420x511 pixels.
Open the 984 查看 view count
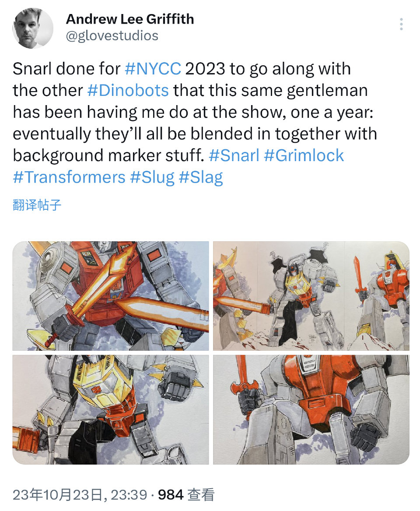pyautogui.click(x=186, y=495)
